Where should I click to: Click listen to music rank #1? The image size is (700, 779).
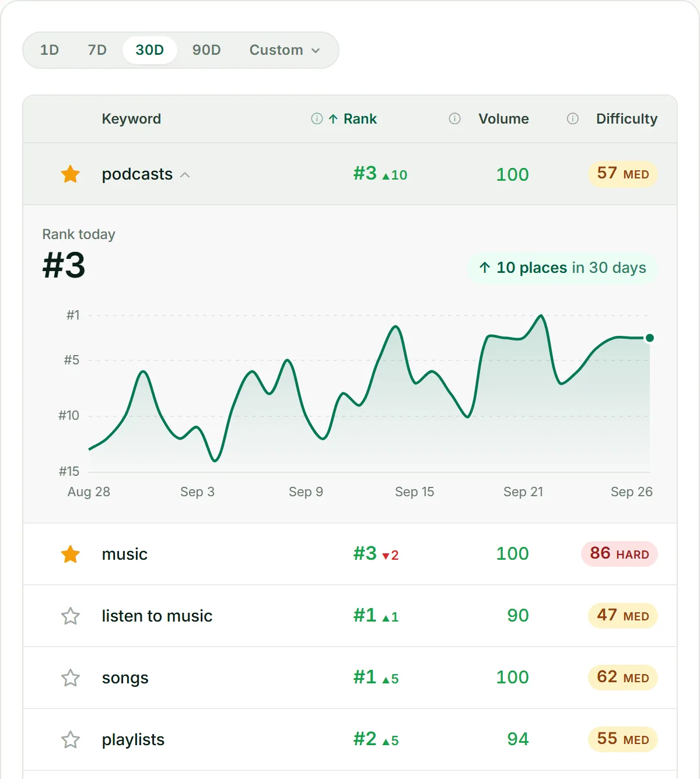tap(376, 616)
